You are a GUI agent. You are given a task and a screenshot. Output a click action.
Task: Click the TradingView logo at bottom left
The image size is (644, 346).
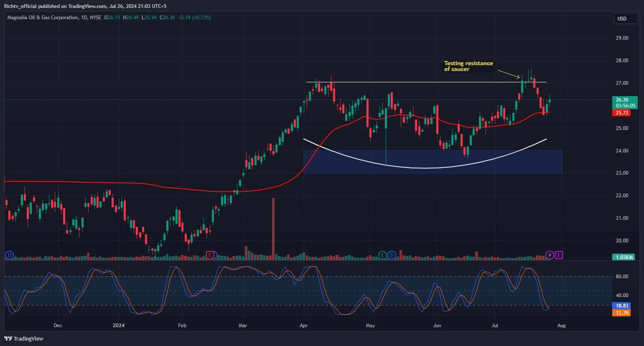(24, 338)
